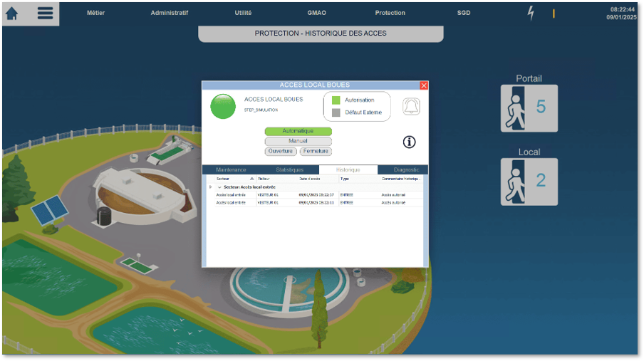Image resolution: width=644 pixels, height=361 pixels.
Task: Open the Portail access counter tile
Action: [x=529, y=108]
